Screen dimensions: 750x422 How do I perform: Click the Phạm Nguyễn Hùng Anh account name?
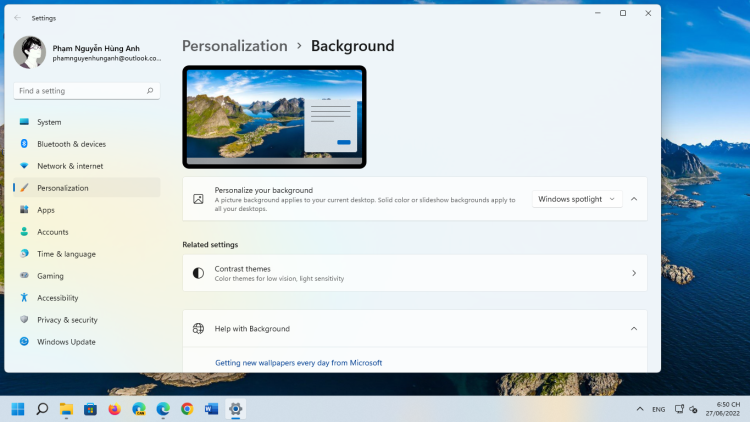[96, 48]
